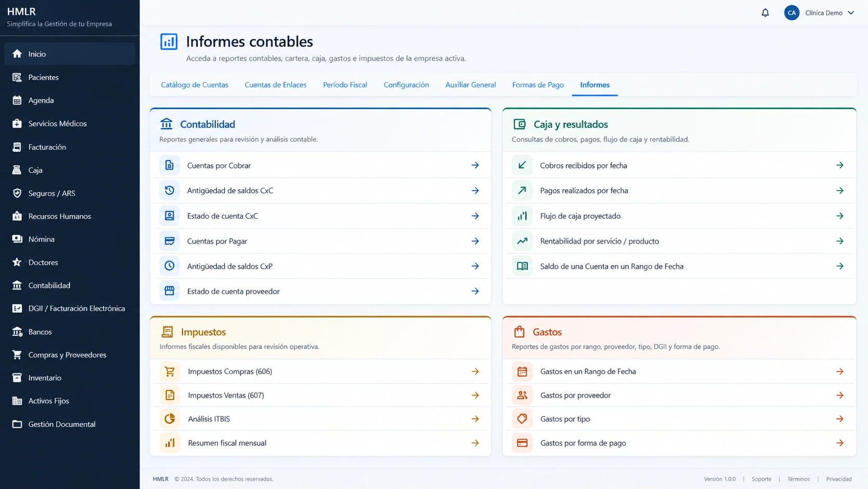Viewport: 868px width, 489px height.
Task: Go to Inicio in the sidebar
Action: 70,54
